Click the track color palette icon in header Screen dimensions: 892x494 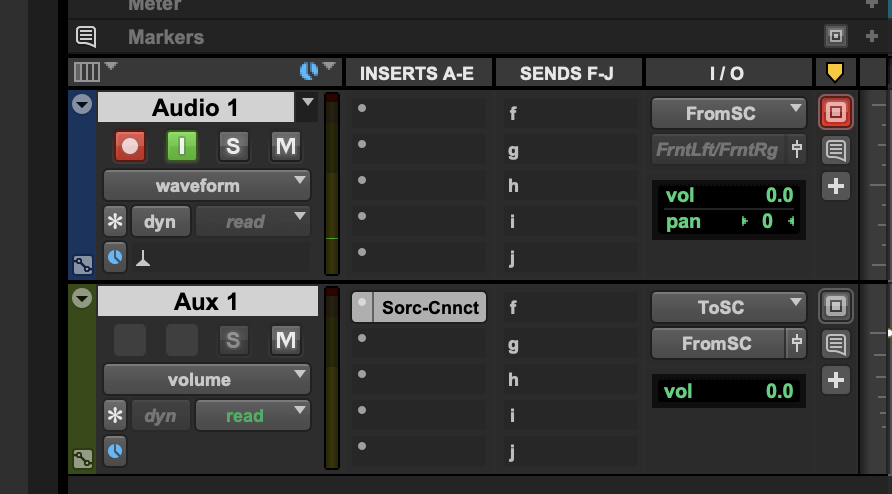[309, 71]
